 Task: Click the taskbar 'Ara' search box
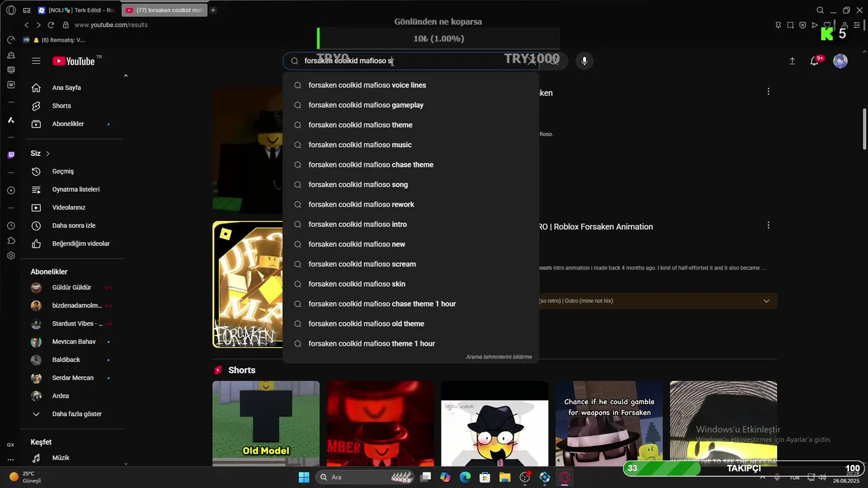tap(366, 477)
